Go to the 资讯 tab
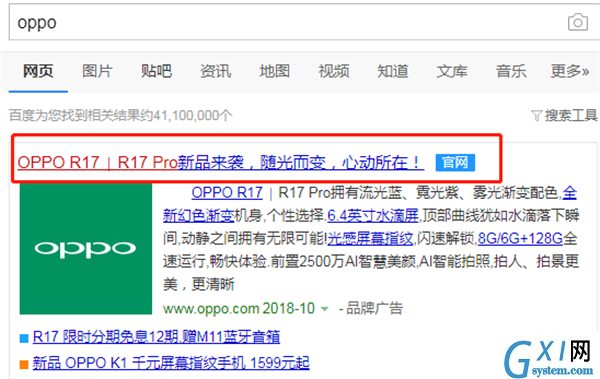The height and width of the screenshot is (379, 600). 215,71
